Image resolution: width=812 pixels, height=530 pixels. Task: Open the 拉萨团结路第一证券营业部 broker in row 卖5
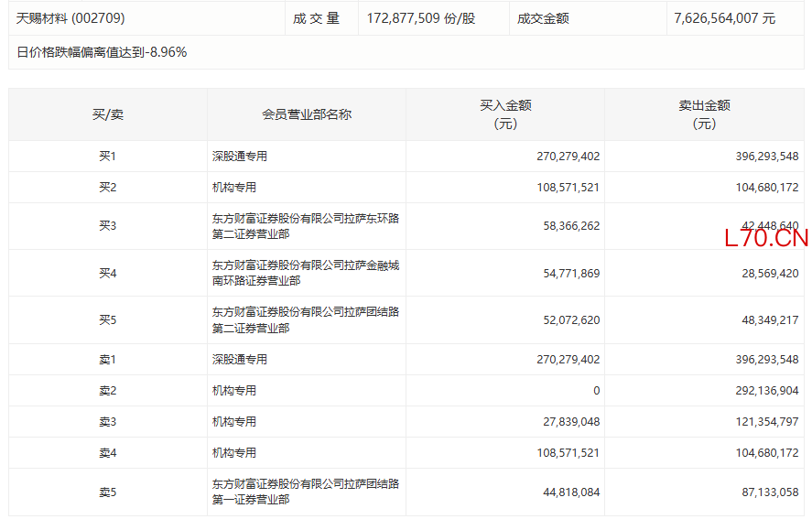(x=305, y=492)
